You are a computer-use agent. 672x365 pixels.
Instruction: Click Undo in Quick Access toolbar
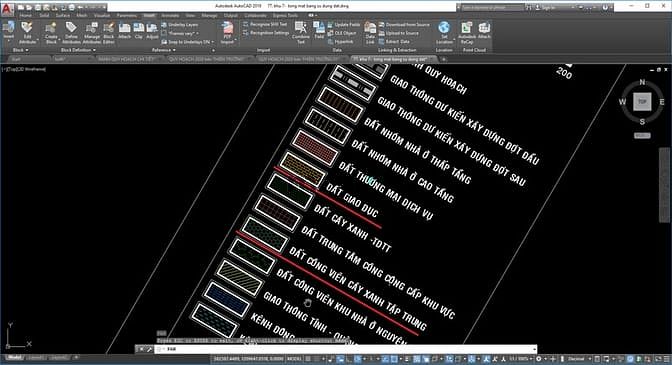point(80,7)
